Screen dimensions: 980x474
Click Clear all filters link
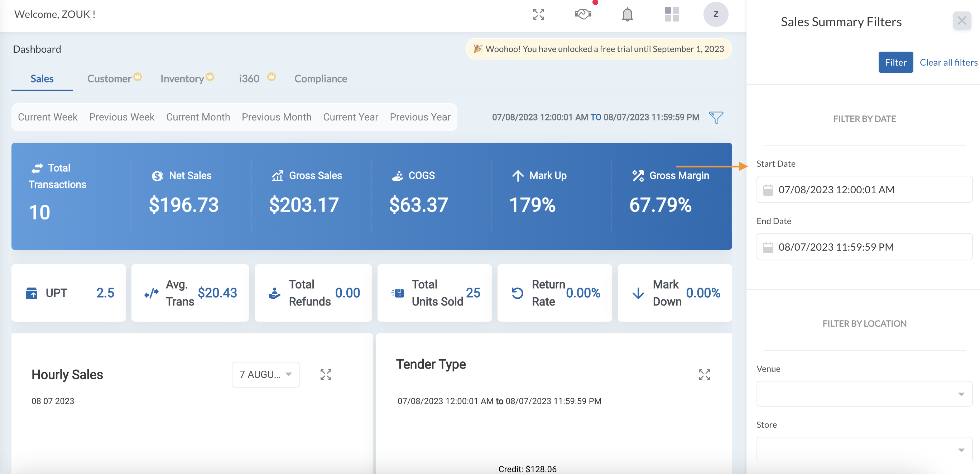(948, 62)
